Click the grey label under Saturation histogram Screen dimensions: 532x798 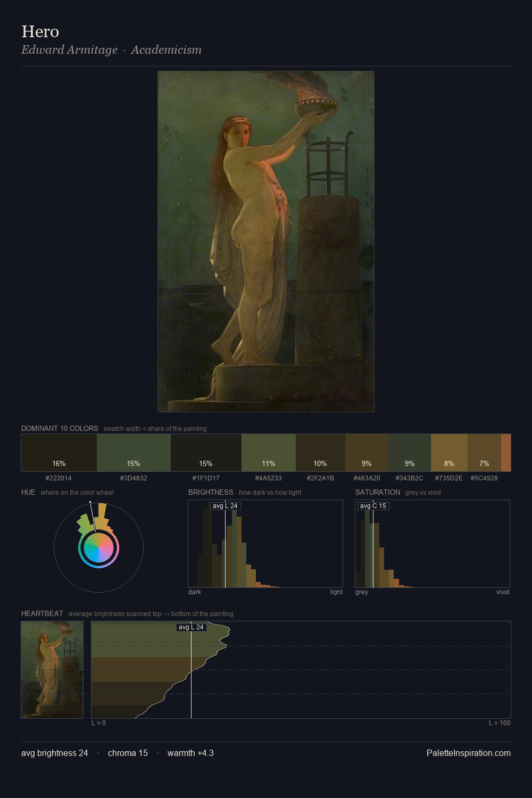[x=362, y=592]
